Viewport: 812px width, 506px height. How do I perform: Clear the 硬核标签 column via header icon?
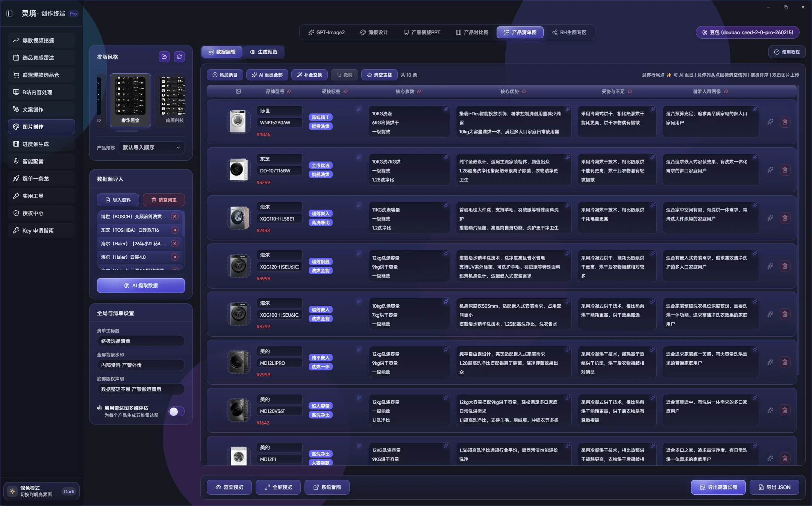tap(345, 91)
